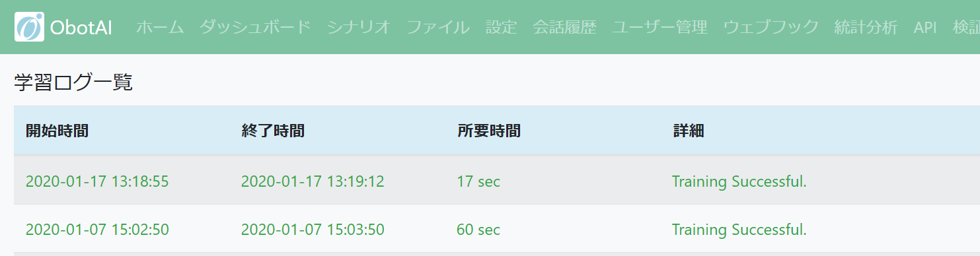Click the 所要時間 column header
The width and height of the screenshot is (980, 256).
tap(489, 131)
